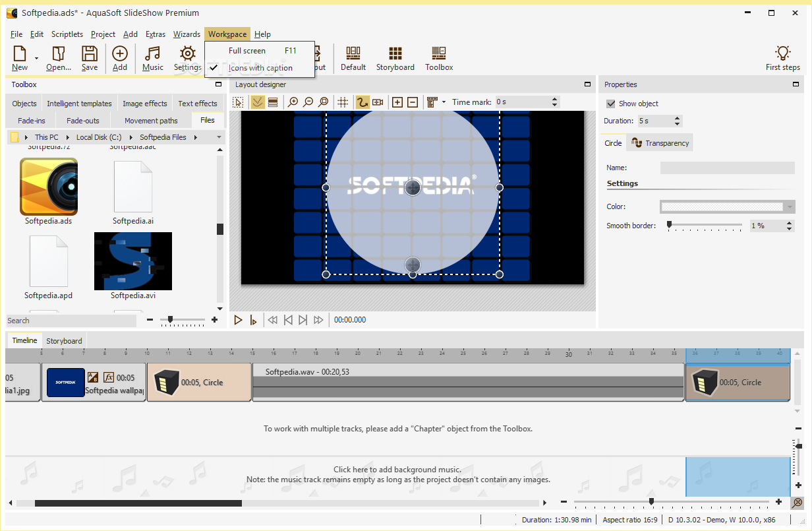Viewport: 812px width, 531px height.
Task: Click here to add background music
Action: pyautogui.click(x=397, y=470)
